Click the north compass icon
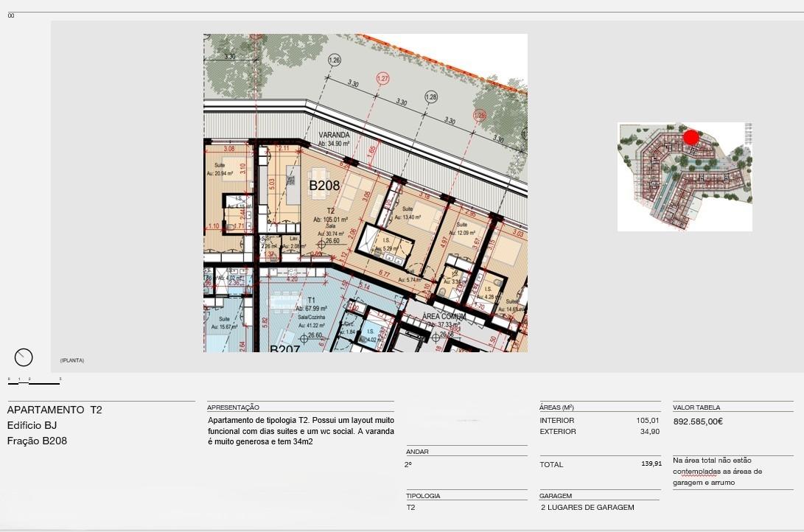 pos(24,357)
